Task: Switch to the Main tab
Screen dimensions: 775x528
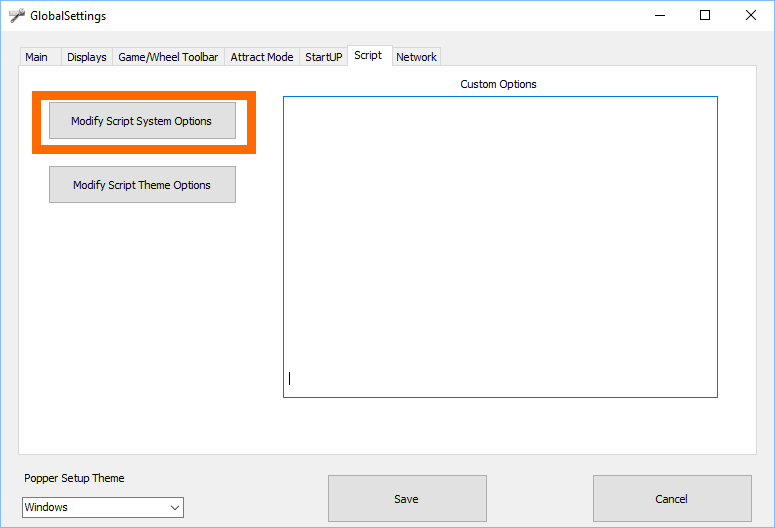Action: [x=36, y=57]
